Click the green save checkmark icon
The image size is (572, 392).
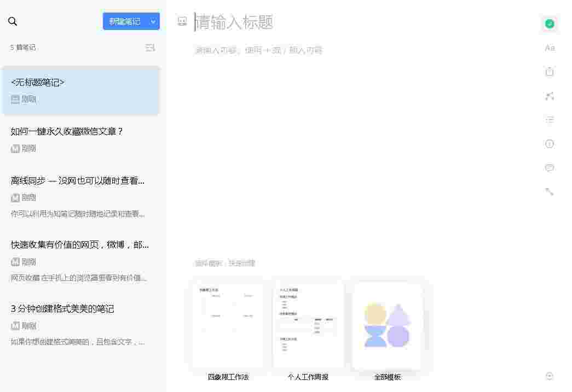pyautogui.click(x=550, y=24)
